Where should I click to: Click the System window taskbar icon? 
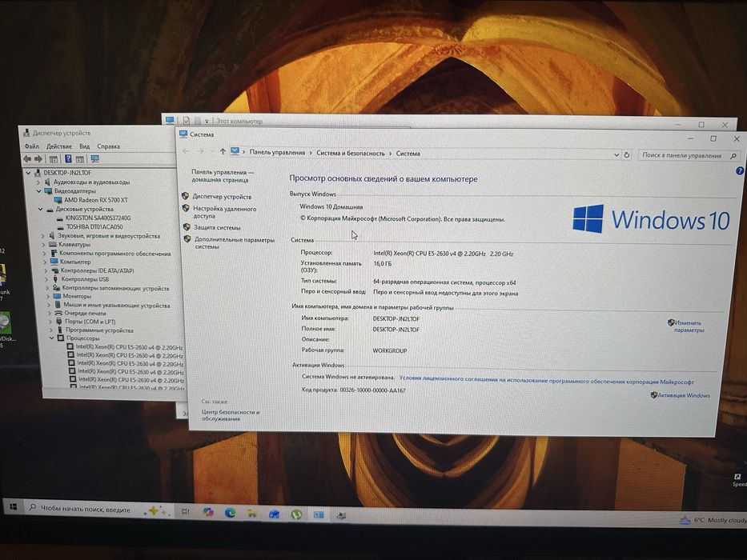[319, 514]
